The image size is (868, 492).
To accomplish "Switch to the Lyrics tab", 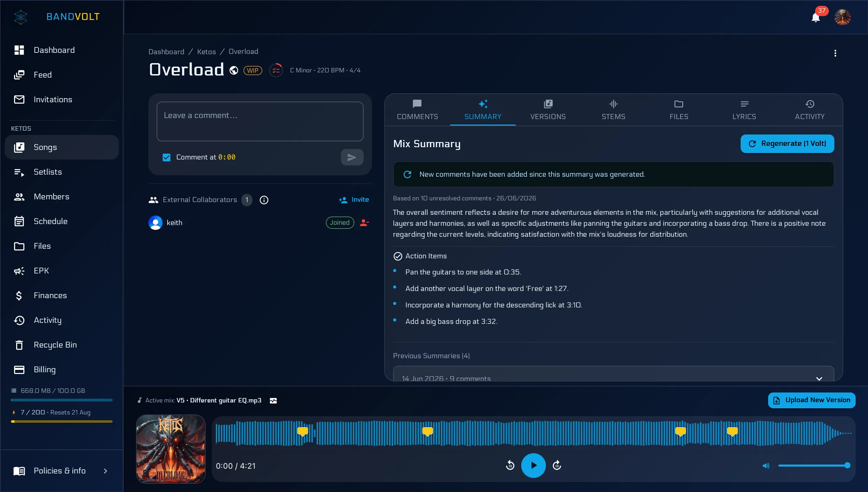I will [744, 110].
